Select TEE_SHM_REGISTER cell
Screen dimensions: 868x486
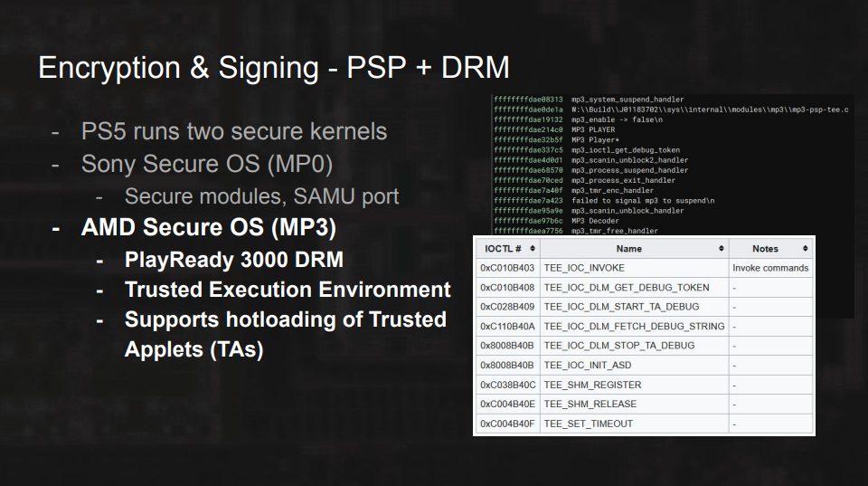(635, 385)
